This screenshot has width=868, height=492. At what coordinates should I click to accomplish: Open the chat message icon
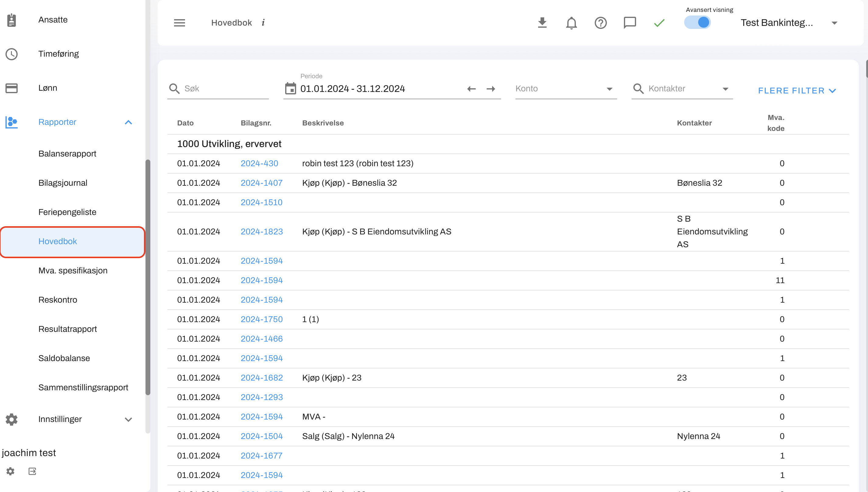(x=630, y=23)
